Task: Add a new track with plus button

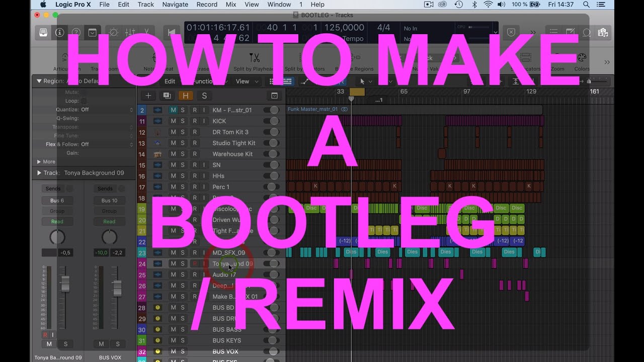Action: [x=148, y=96]
